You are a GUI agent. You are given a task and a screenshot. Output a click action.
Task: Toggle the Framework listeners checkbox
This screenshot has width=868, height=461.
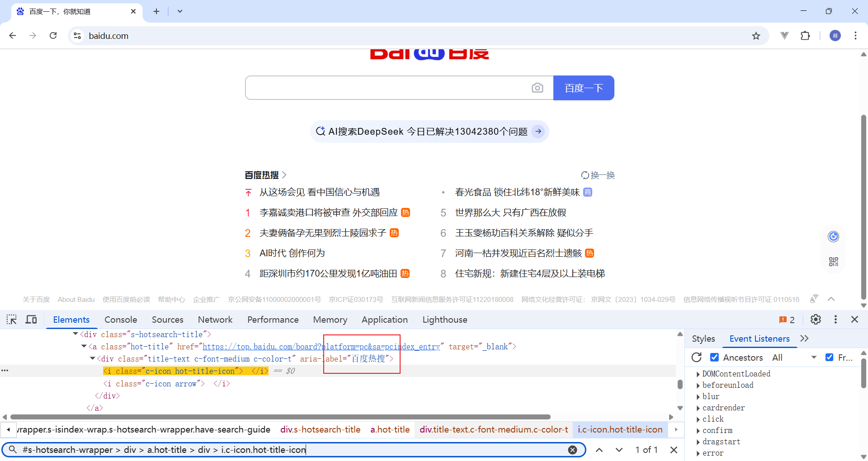click(830, 358)
